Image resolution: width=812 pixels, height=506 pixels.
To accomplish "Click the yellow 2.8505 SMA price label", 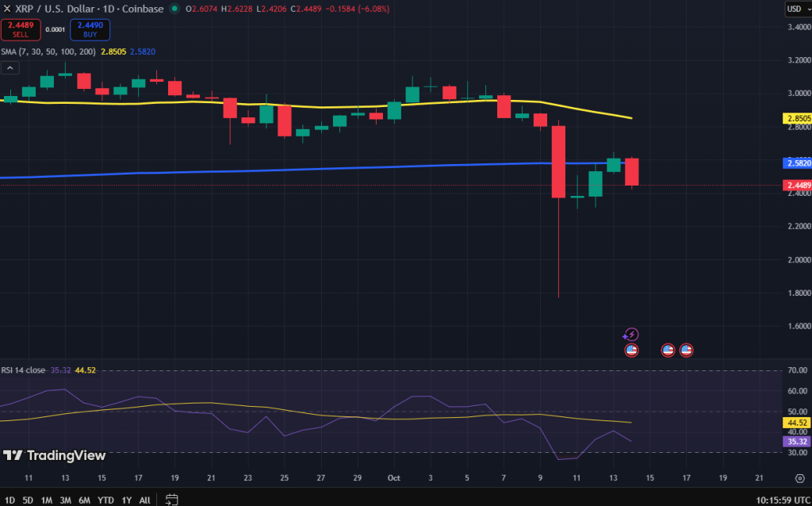I will point(797,118).
